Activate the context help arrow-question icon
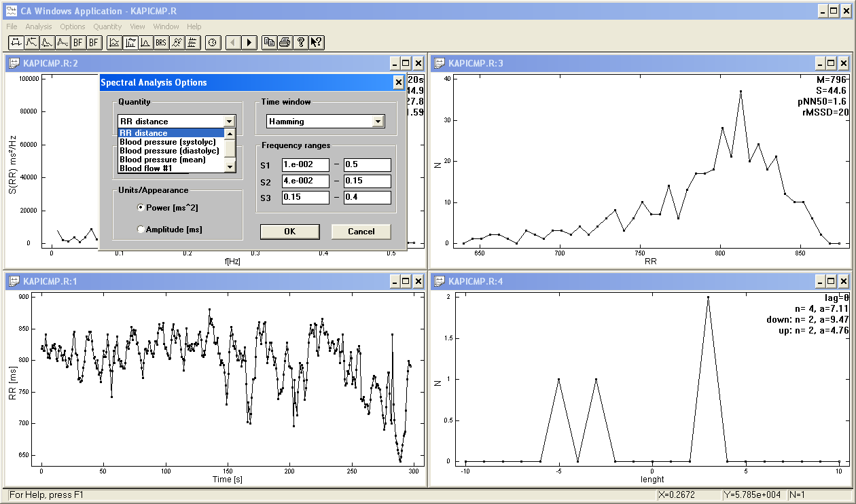856x504 pixels. [316, 42]
